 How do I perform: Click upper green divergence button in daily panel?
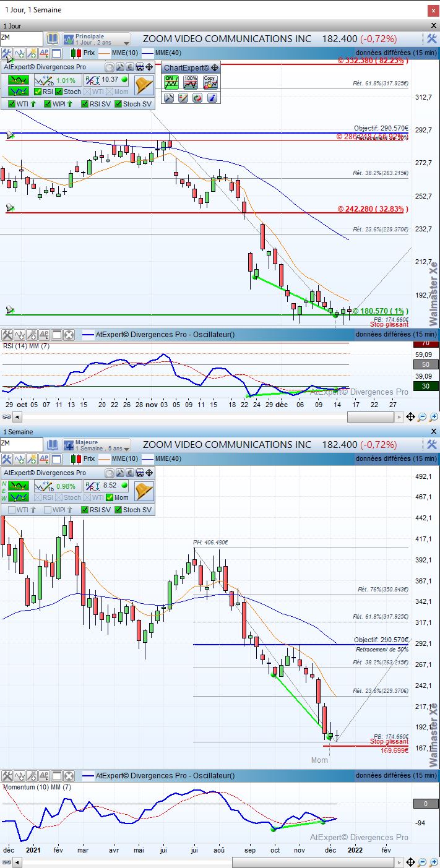[19, 80]
